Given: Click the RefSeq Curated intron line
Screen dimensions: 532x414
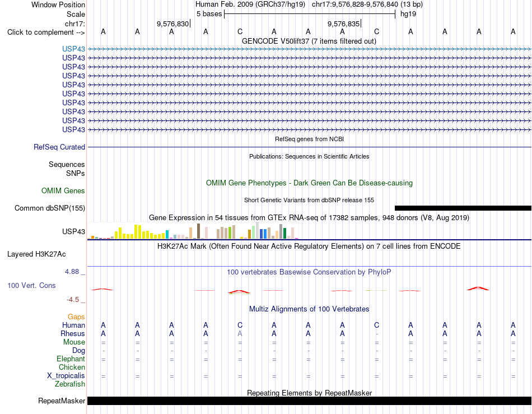Looking at the screenshot, I should (309, 147).
